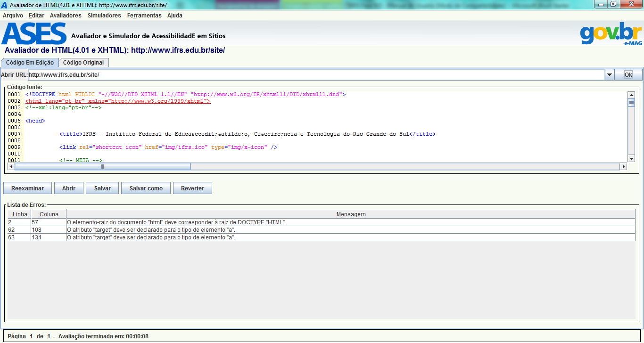Expand the URL history dropdown arrow
This screenshot has width=644, height=343.
609,74
